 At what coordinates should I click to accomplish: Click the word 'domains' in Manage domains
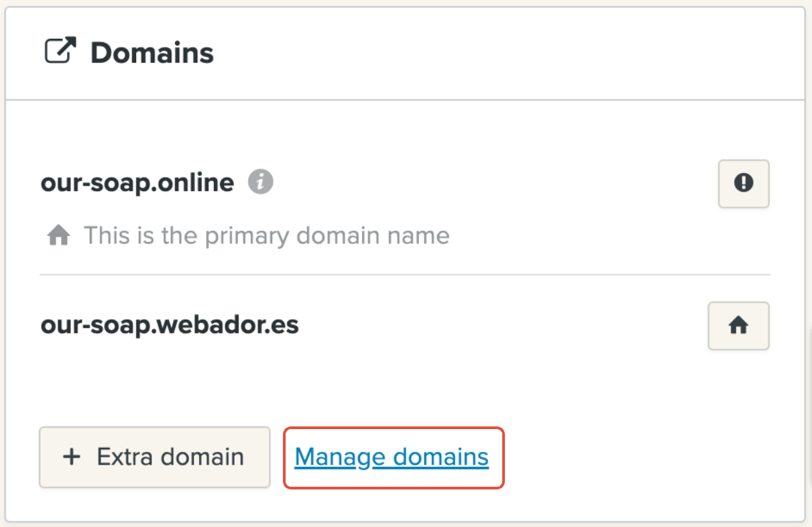[x=441, y=457]
